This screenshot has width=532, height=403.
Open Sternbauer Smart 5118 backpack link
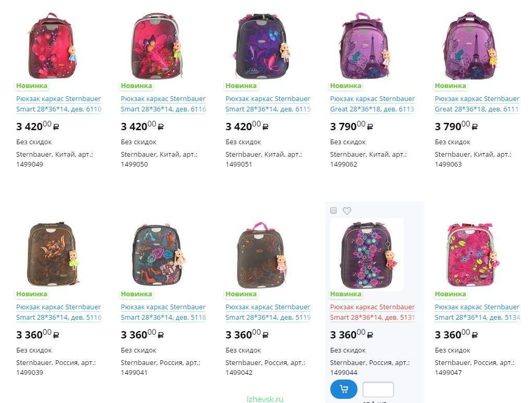tap(163, 312)
